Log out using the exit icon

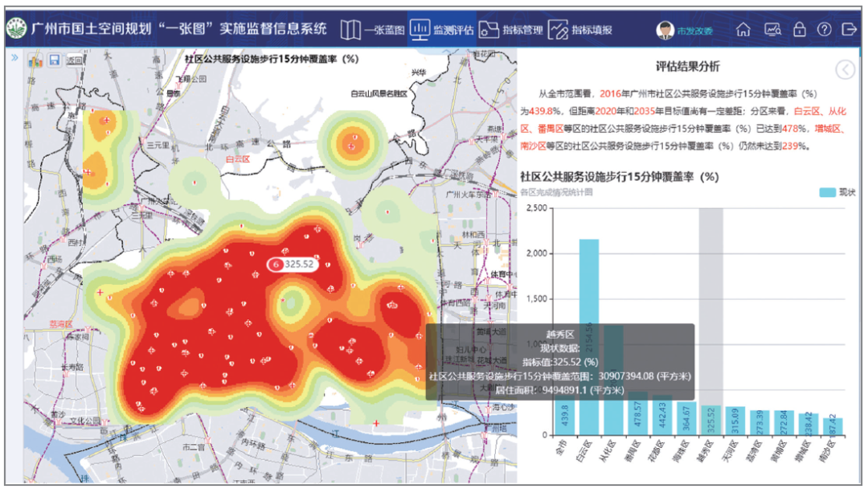pos(849,29)
